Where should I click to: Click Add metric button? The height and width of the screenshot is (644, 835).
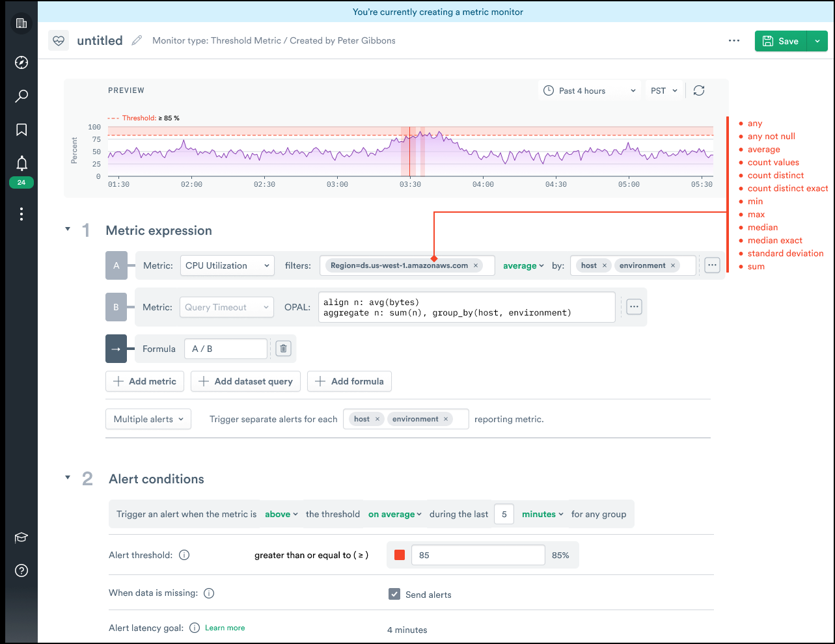tap(145, 381)
